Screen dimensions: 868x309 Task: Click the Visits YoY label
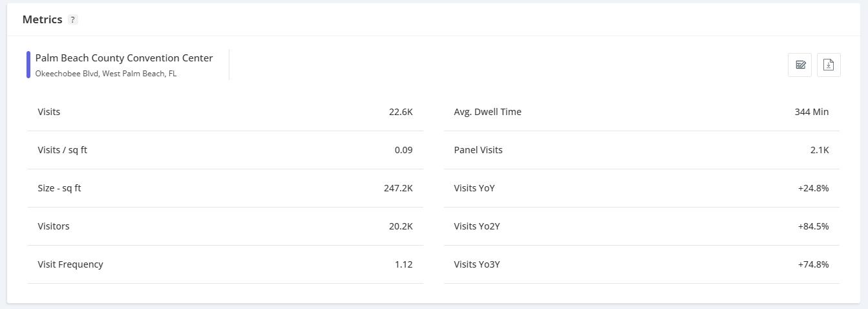tap(474, 188)
